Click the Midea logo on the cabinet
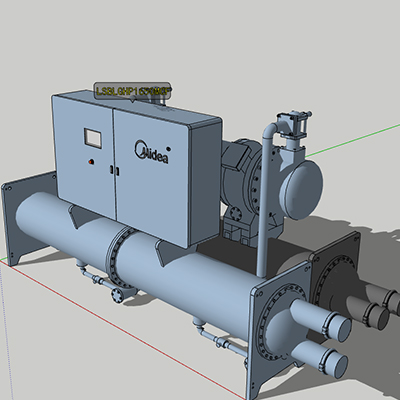This screenshot has height=400, width=400. click(151, 152)
